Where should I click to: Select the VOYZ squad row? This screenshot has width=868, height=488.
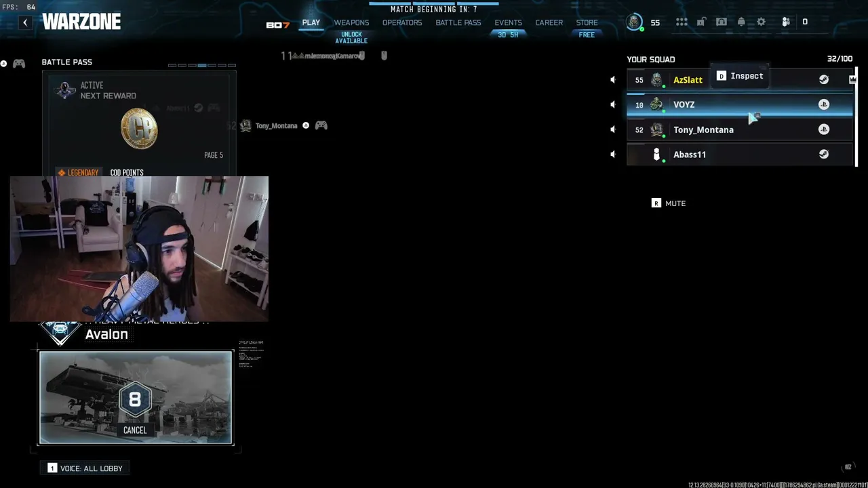point(740,104)
